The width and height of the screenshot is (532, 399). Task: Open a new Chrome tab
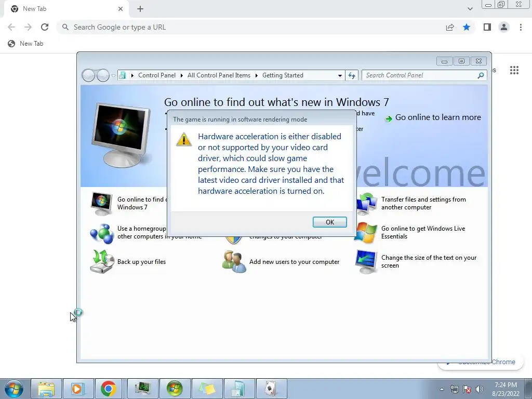point(140,9)
